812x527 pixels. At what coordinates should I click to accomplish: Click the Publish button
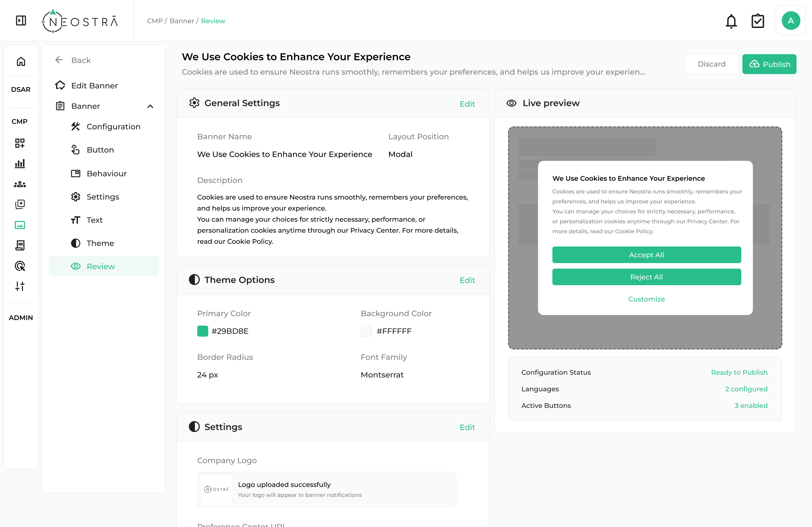coord(769,64)
